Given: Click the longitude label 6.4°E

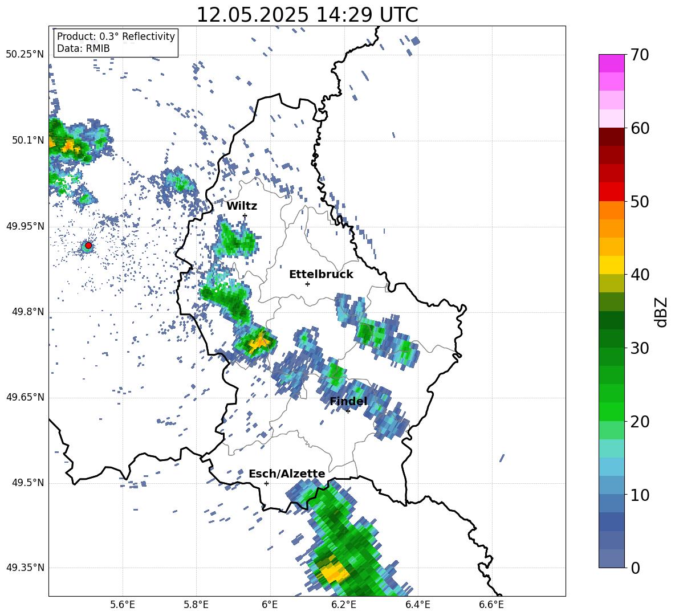Looking at the screenshot, I should pos(417,605).
